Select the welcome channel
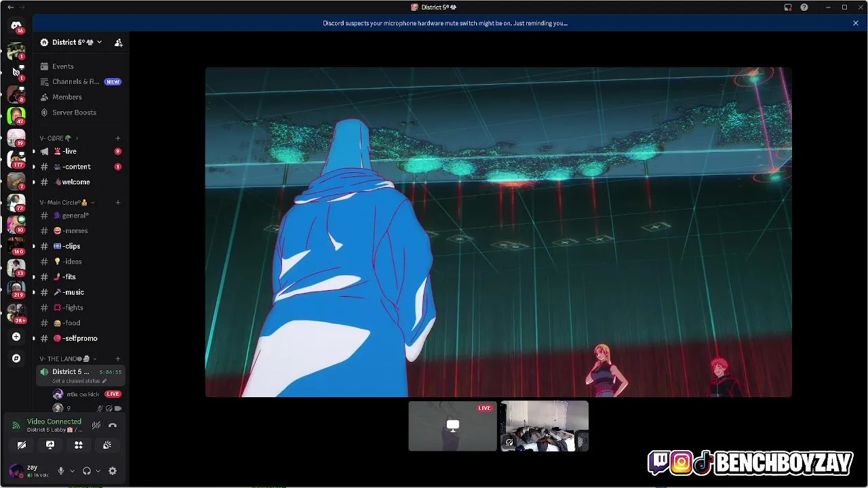The width and height of the screenshot is (868, 488). coord(81,182)
